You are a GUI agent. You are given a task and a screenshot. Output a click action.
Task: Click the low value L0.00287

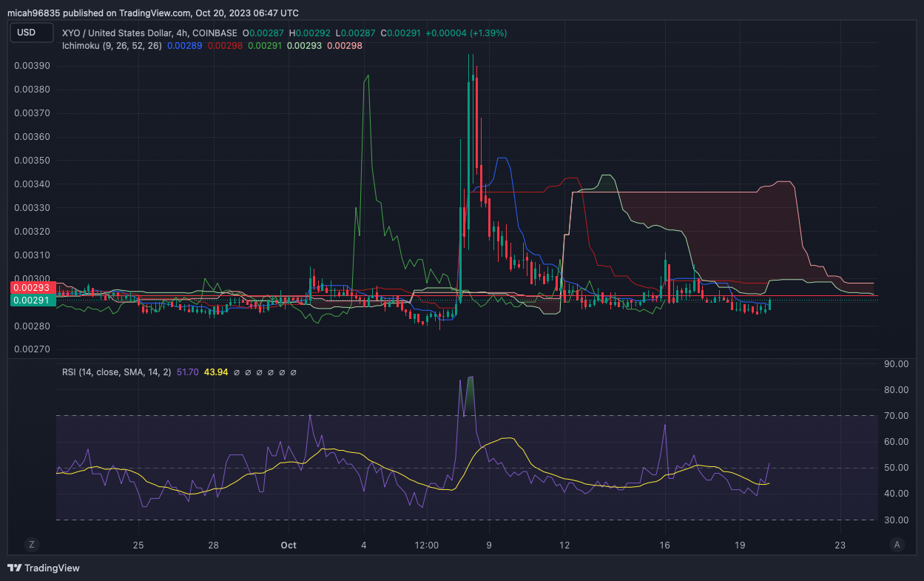[x=354, y=33]
